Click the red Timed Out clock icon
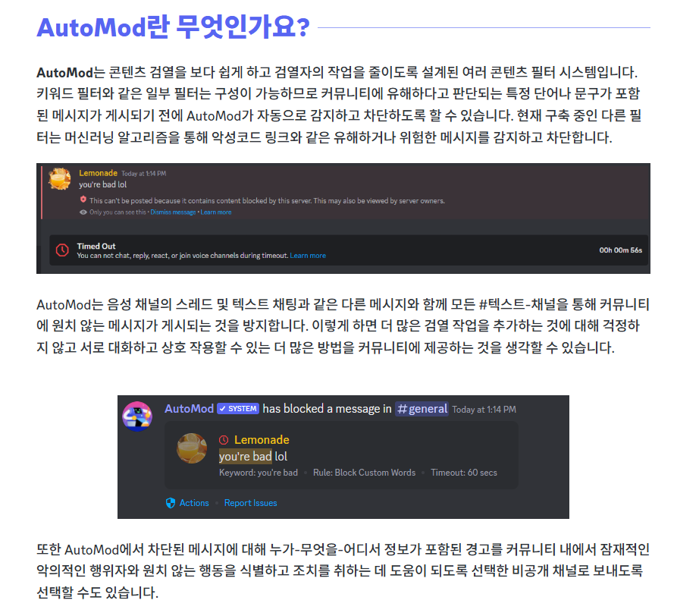The width and height of the screenshot is (677, 616). (x=62, y=250)
